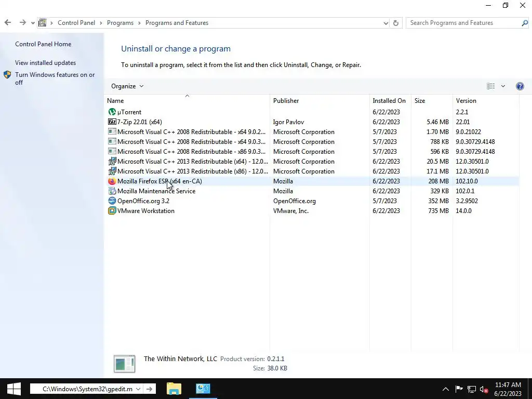Select 7-Zip 22.01 (x64) entry
The height and width of the screenshot is (399, 532).
tap(139, 122)
